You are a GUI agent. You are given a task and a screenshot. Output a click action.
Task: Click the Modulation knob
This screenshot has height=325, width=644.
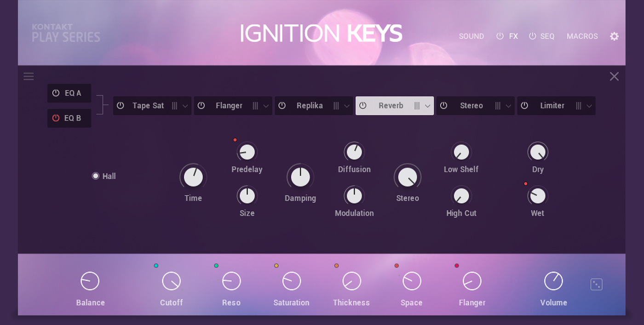point(354,196)
